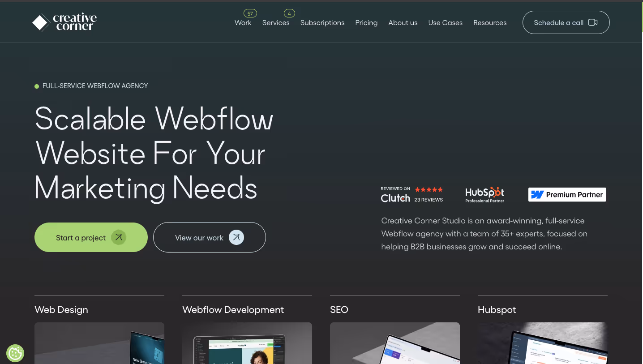Click the Hubspot laptop preview thumbnail
This screenshot has height=364, width=643.
coord(543,343)
